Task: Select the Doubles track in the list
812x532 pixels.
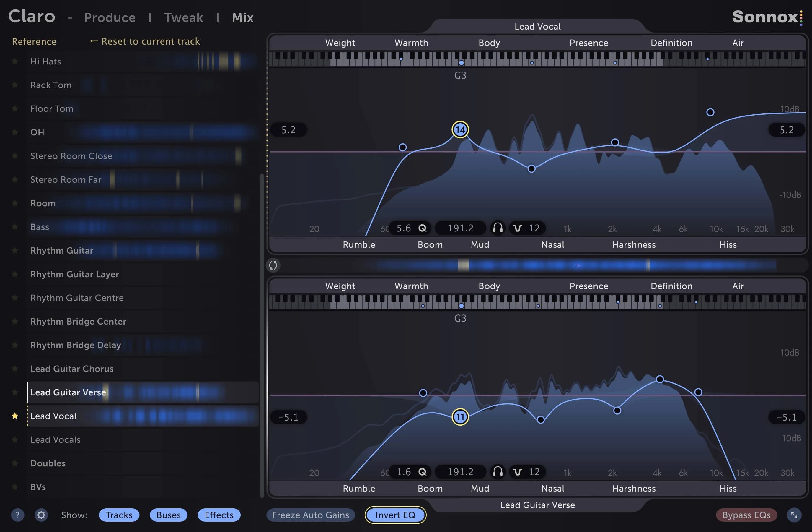Action: 48,463
